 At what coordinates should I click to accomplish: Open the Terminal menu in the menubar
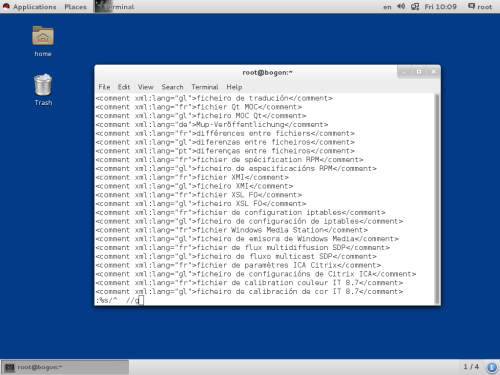pos(205,87)
